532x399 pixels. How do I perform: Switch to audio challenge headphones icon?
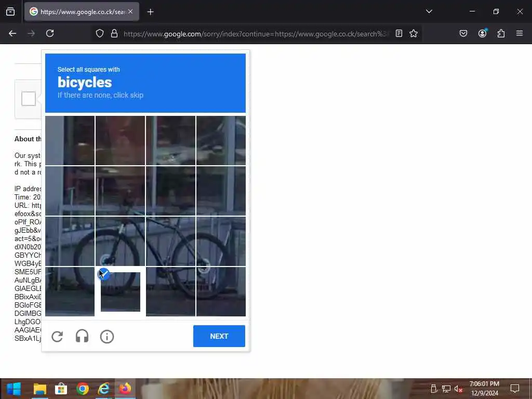pyautogui.click(x=82, y=337)
